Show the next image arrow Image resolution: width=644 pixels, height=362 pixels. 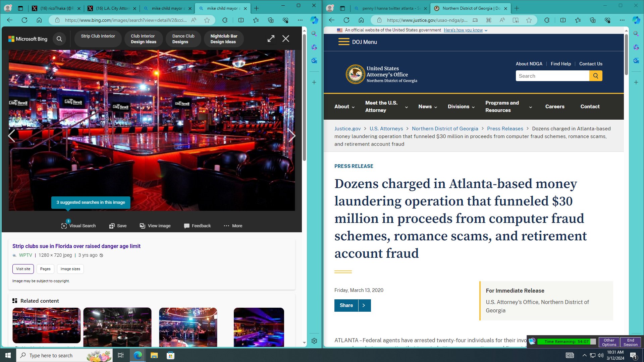pos(292,136)
